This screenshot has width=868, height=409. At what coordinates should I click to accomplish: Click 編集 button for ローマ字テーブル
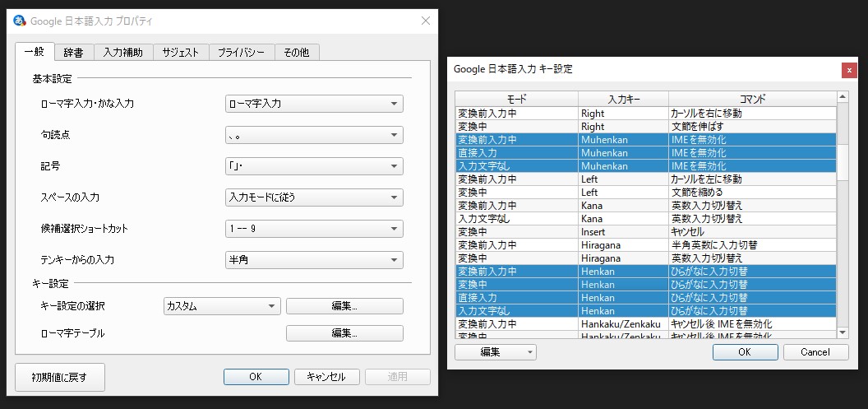tap(344, 333)
